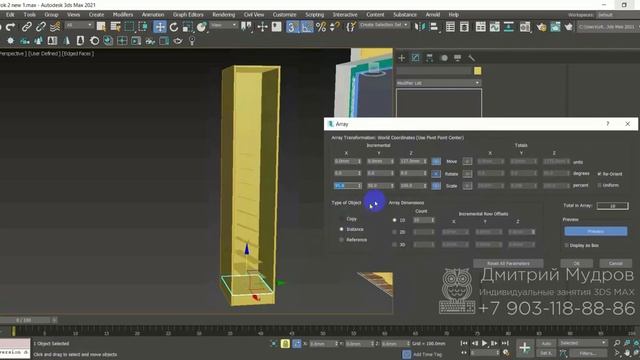
Task: Click the Render Production teapot icon
Action: [x=569, y=27]
